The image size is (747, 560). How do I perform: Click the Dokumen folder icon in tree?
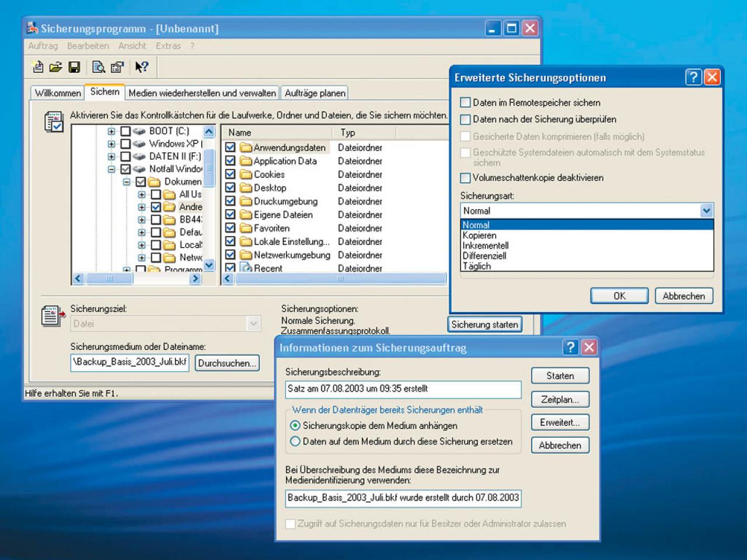pyautogui.click(x=154, y=182)
